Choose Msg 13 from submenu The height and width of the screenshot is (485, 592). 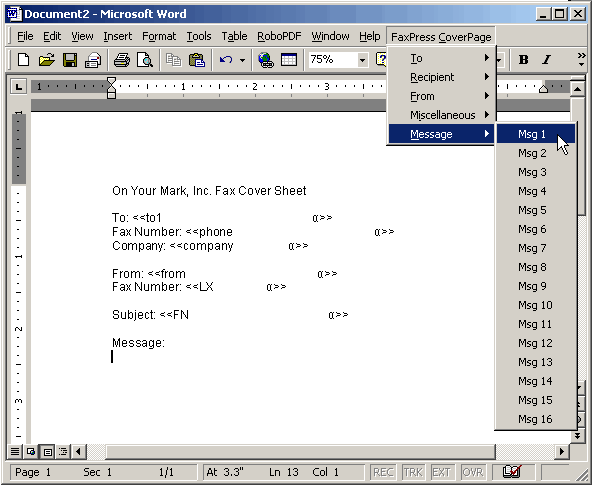coord(536,362)
